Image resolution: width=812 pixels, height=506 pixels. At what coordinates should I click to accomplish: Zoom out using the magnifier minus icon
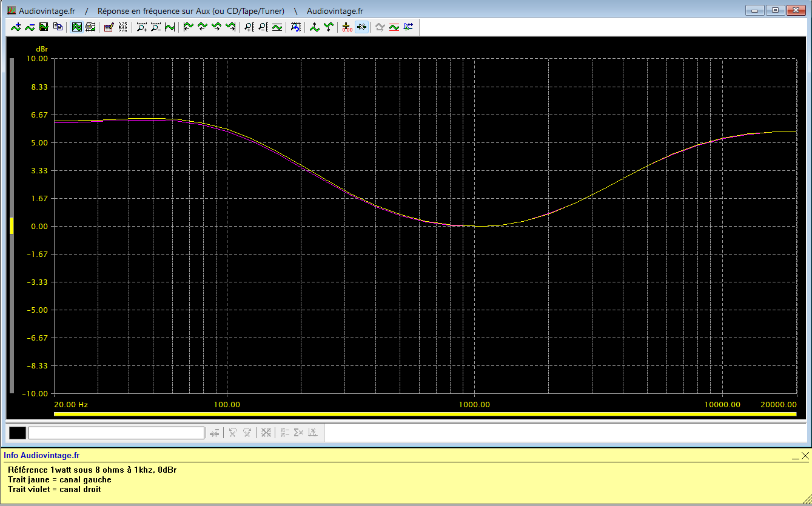coord(156,27)
